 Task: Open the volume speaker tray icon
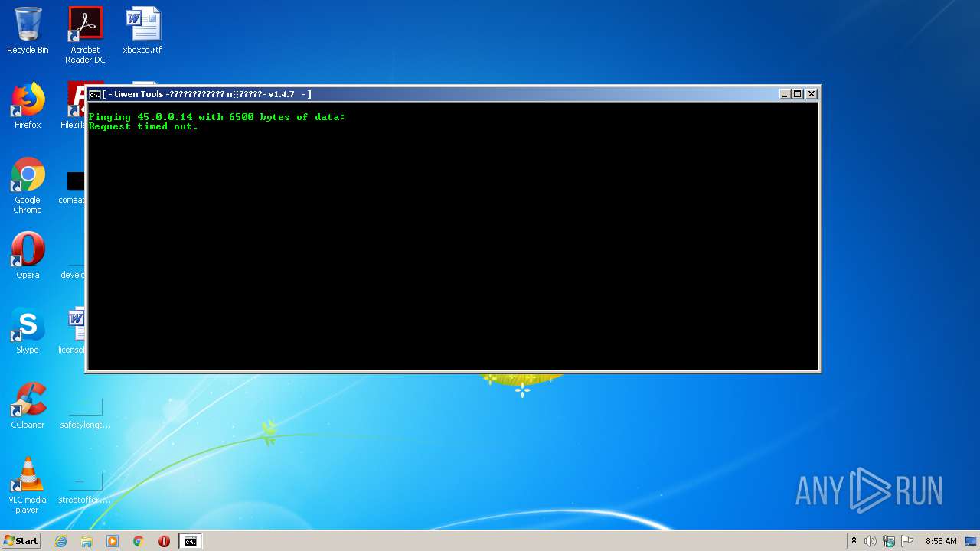871,541
